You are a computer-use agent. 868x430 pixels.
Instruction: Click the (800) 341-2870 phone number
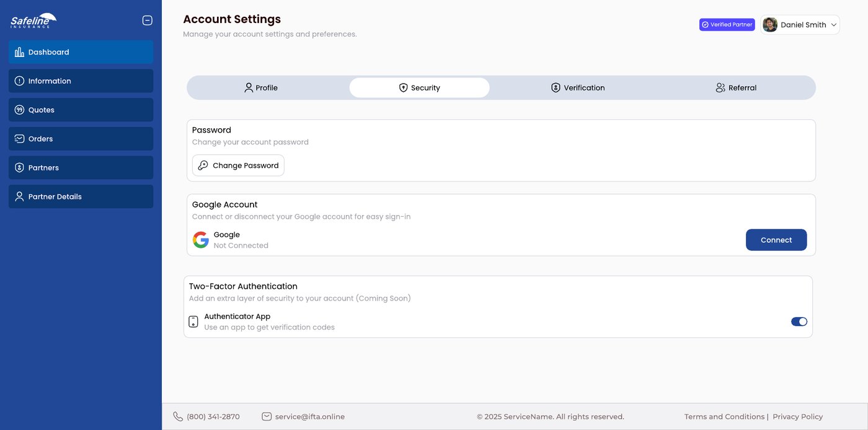point(213,417)
